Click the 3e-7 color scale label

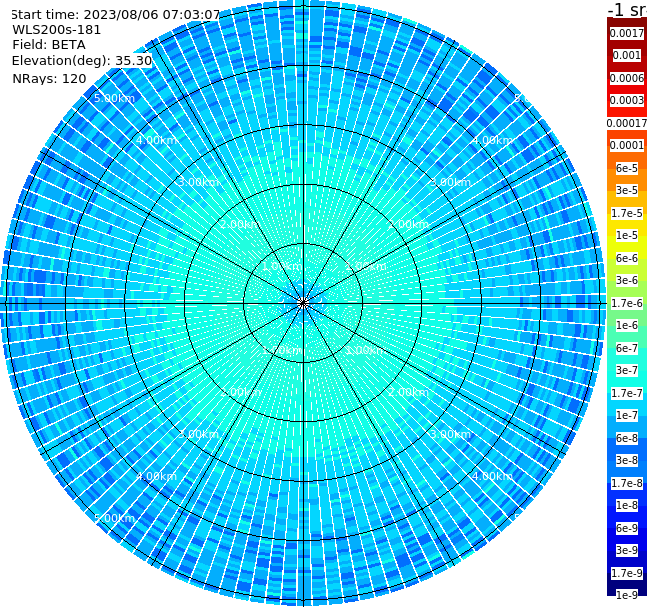(x=627, y=370)
